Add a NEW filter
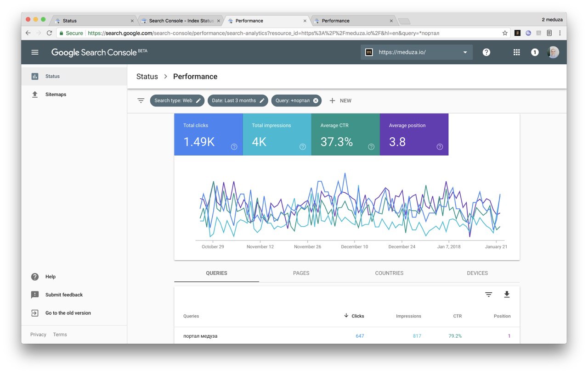588x374 pixels. click(x=340, y=100)
